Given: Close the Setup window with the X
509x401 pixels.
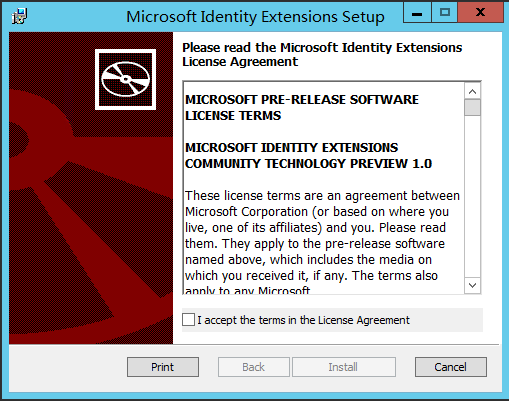Looking at the screenshot, I should (x=480, y=13).
